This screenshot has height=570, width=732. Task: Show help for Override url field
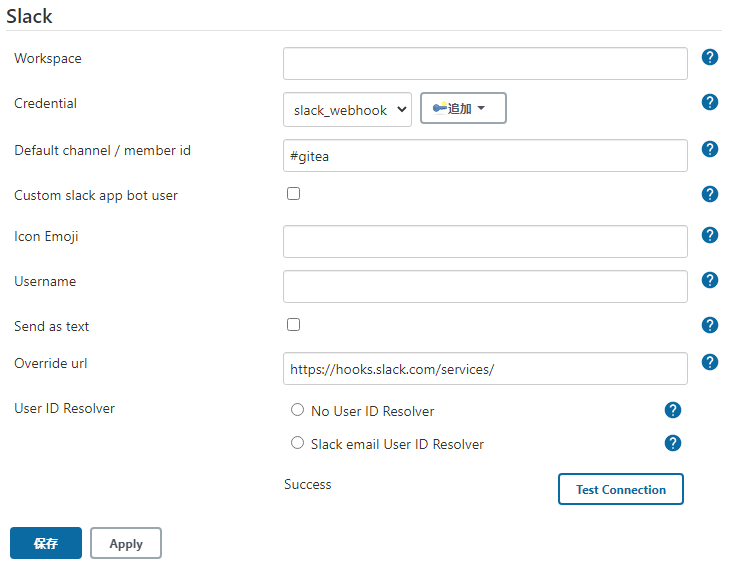(710, 362)
